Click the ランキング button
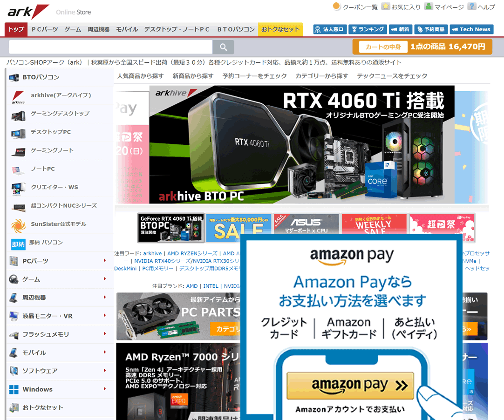 tap(368, 29)
